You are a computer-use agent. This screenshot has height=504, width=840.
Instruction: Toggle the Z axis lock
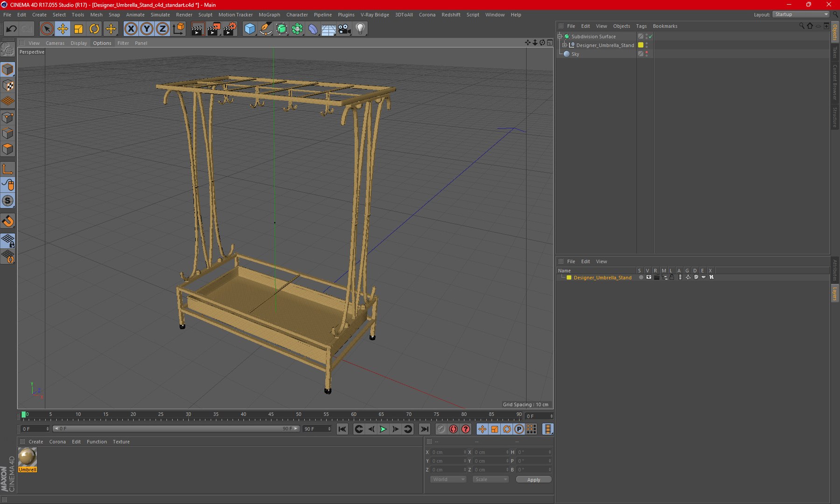click(162, 29)
